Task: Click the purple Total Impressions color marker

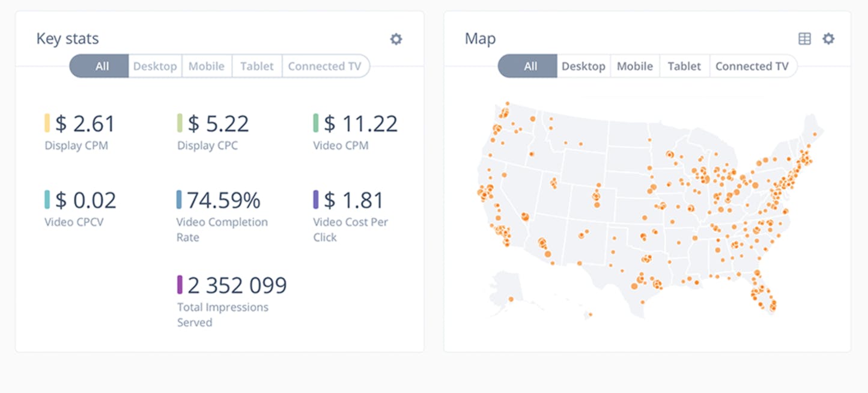Action: click(180, 285)
